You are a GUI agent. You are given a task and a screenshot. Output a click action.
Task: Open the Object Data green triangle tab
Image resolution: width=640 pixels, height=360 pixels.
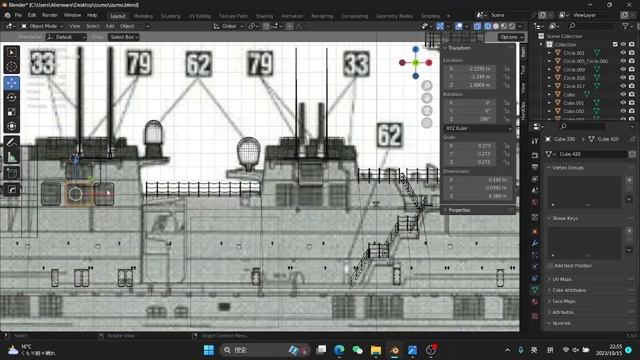coord(535,290)
